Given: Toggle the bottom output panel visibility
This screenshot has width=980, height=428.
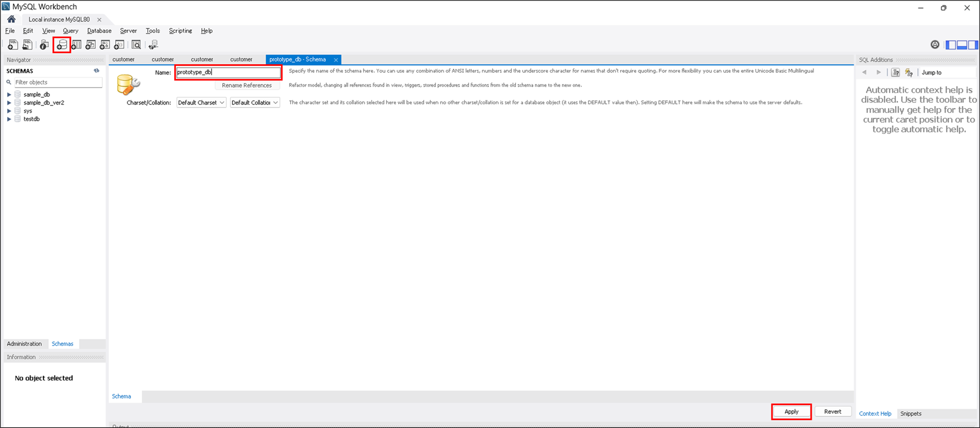Looking at the screenshot, I should tap(962, 45).
